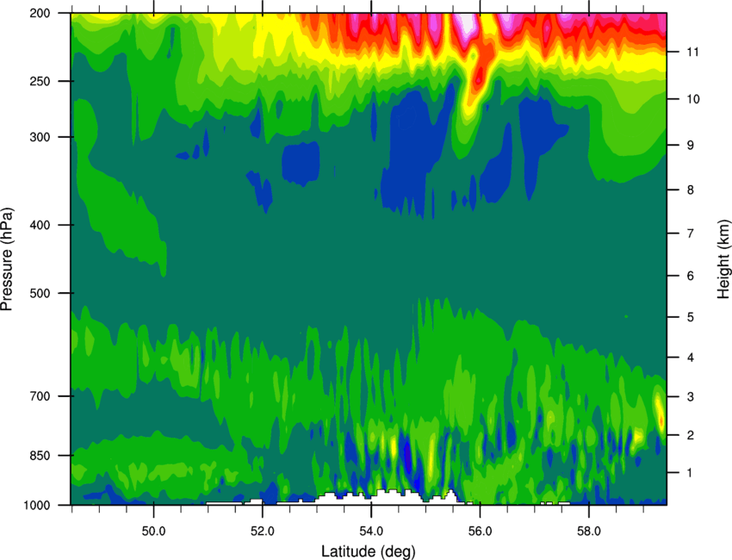Click the 54.0 latitude tick label
Image resolution: width=732 pixels, height=560 pixels.
(x=371, y=532)
